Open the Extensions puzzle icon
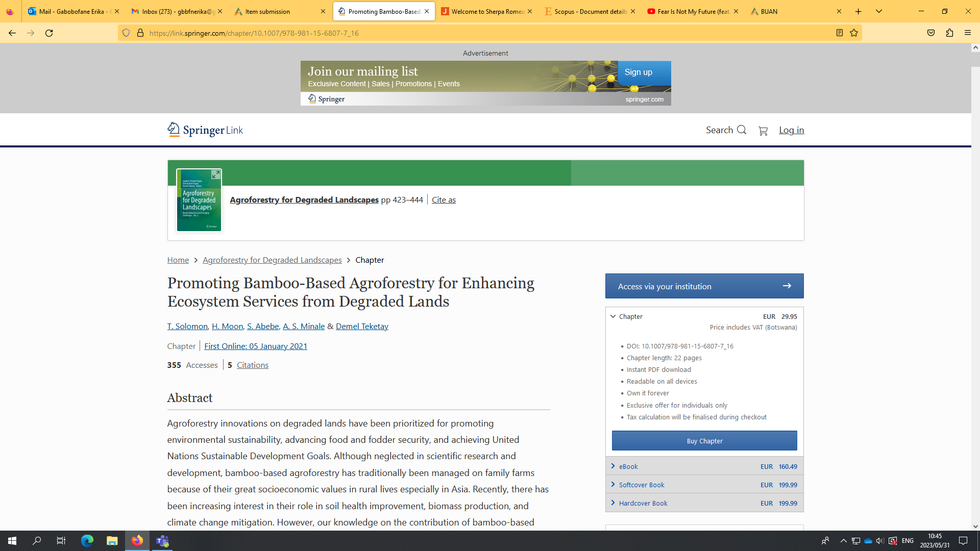Viewport: 980px width, 551px height. click(949, 33)
